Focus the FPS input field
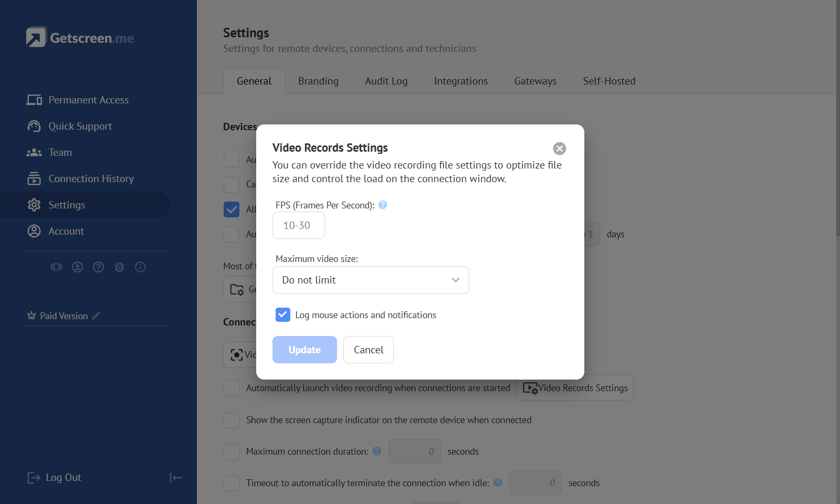The width and height of the screenshot is (840, 504). [298, 225]
